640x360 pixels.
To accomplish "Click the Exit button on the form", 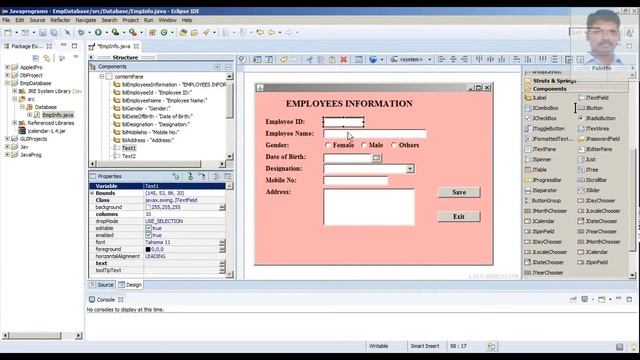I will pyautogui.click(x=459, y=217).
